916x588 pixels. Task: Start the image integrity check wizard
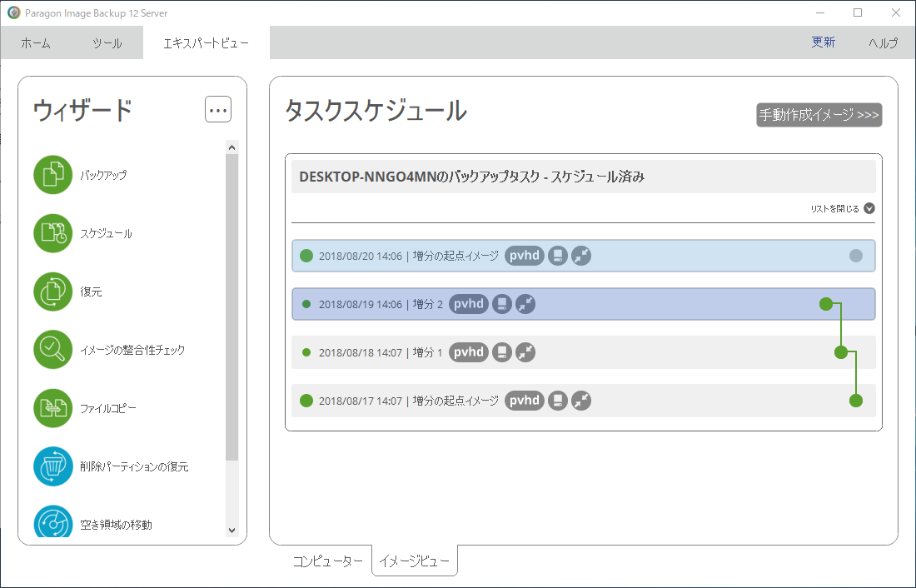[x=54, y=350]
